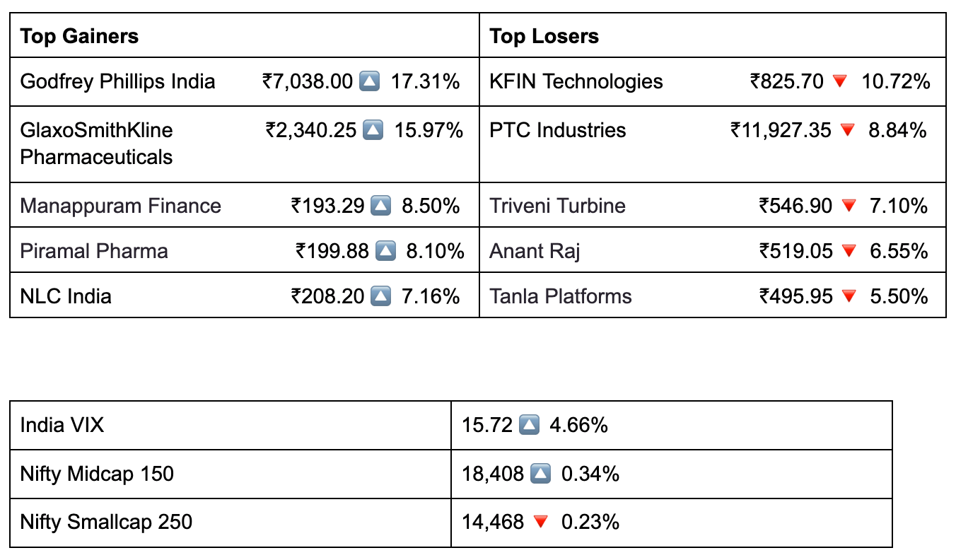Click the Tanla Platforms stock name
Image resolution: width=956 pixels, height=560 pixels.
coord(560,296)
